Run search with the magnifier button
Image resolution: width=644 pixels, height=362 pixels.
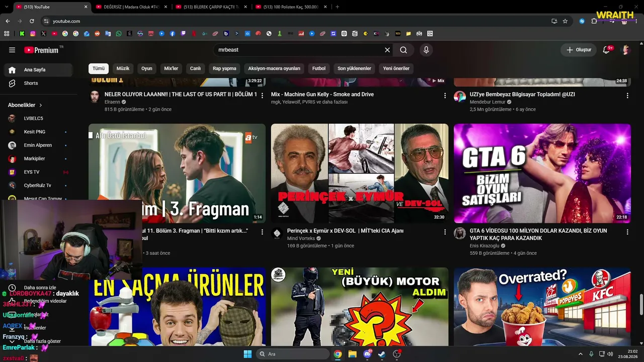point(404,50)
